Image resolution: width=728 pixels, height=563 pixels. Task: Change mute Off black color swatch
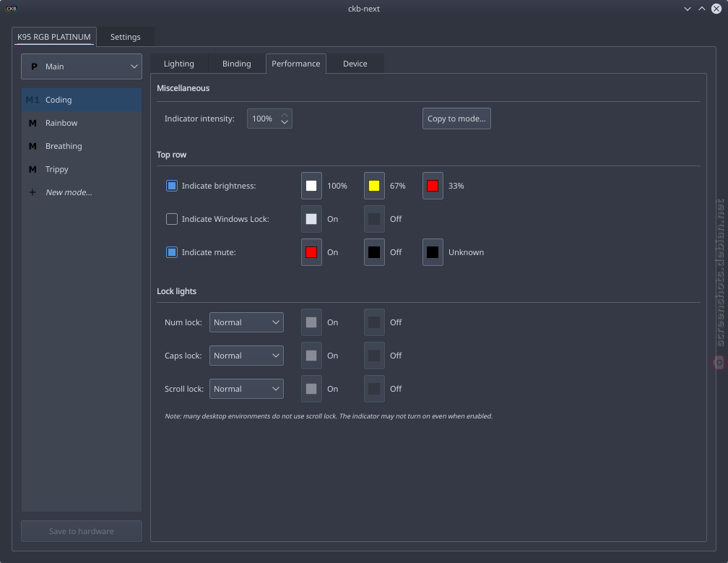374,252
